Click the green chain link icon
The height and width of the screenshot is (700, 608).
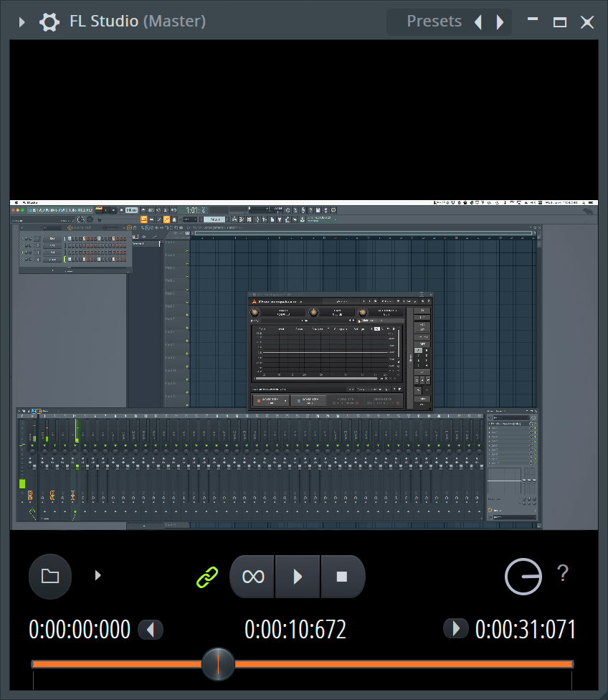[x=206, y=576]
